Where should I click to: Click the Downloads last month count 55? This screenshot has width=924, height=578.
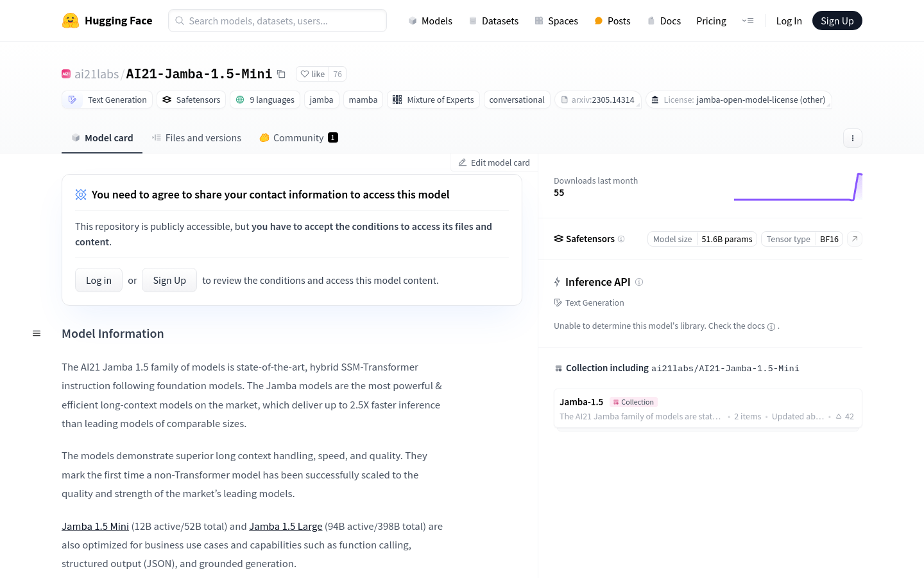click(559, 193)
